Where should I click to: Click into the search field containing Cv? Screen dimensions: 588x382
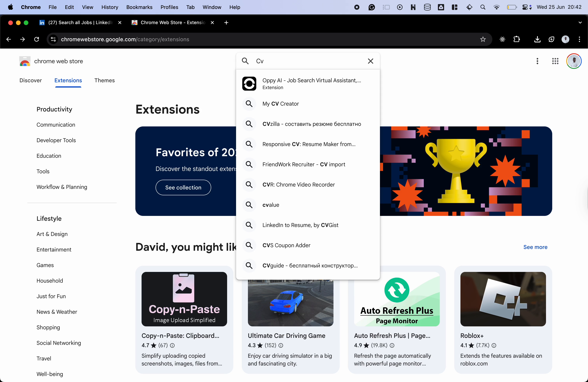[x=309, y=61]
